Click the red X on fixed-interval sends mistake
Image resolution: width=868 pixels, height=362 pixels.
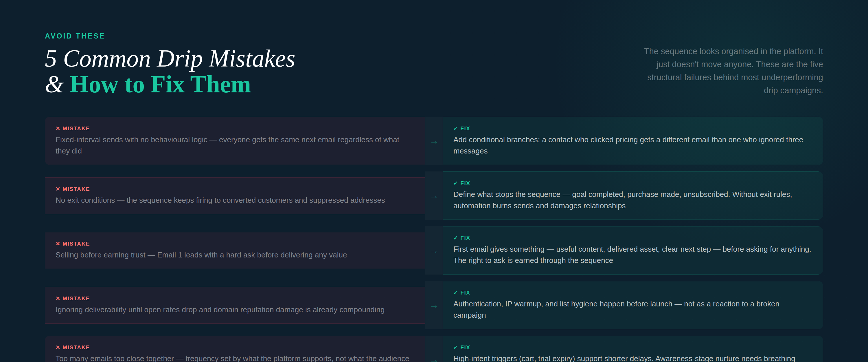58,129
